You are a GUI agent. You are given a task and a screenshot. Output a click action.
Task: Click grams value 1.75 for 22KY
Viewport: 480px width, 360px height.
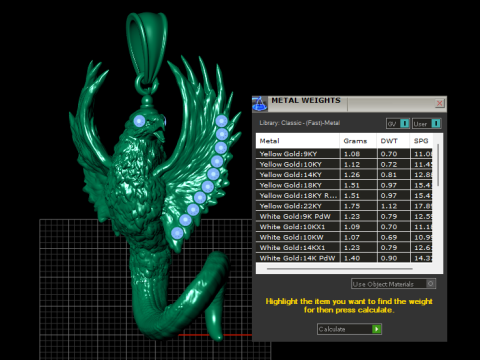coord(352,206)
